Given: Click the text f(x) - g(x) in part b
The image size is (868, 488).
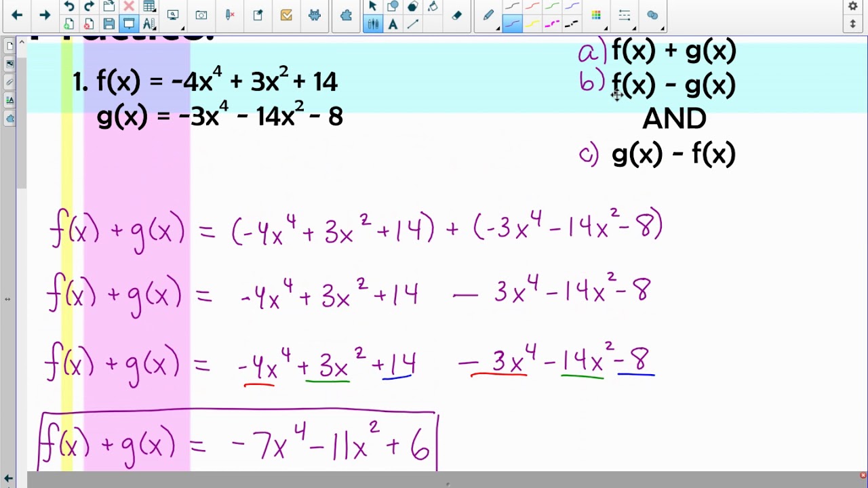Looking at the screenshot, I should 674,85.
